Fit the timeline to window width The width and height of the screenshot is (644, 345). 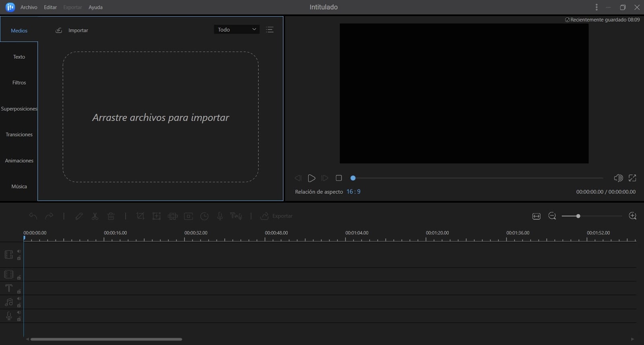point(536,216)
